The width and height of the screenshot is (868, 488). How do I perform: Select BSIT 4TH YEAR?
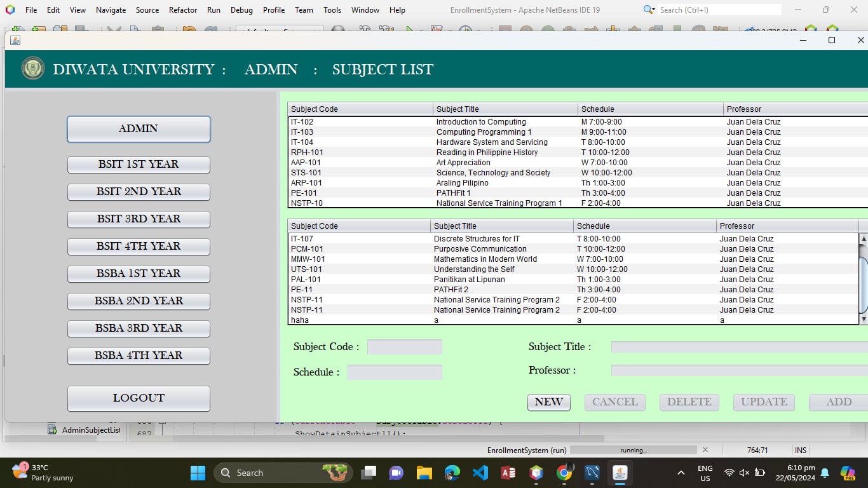pos(139,247)
